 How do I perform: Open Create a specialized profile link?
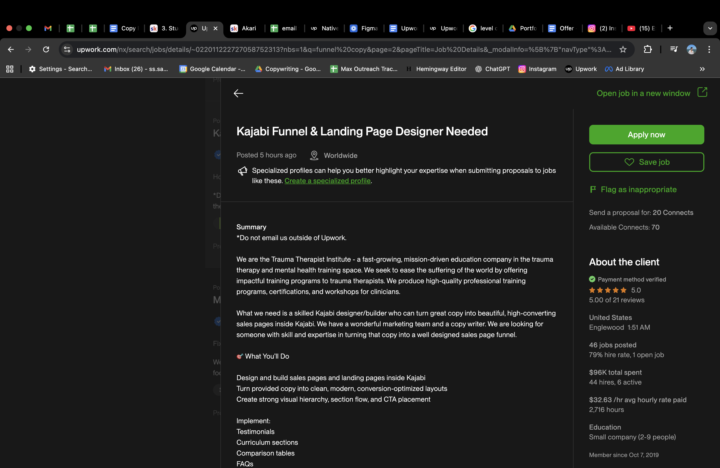click(x=327, y=181)
